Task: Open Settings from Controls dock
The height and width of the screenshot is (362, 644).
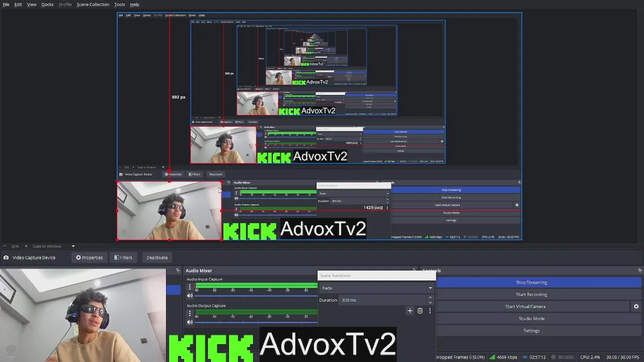Action: tap(531, 331)
